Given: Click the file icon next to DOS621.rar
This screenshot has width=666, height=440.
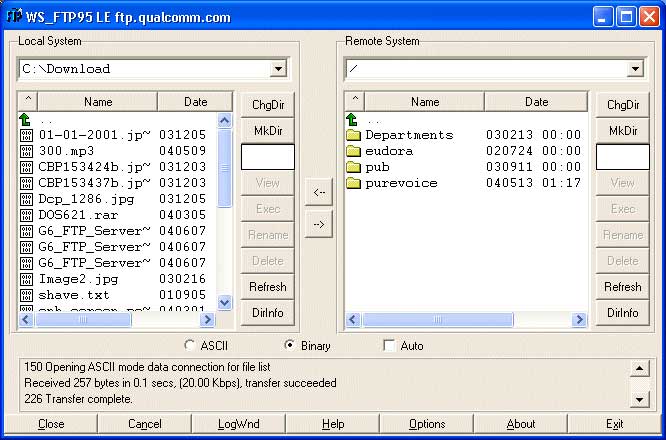Looking at the screenshot, I should [26, 215].
